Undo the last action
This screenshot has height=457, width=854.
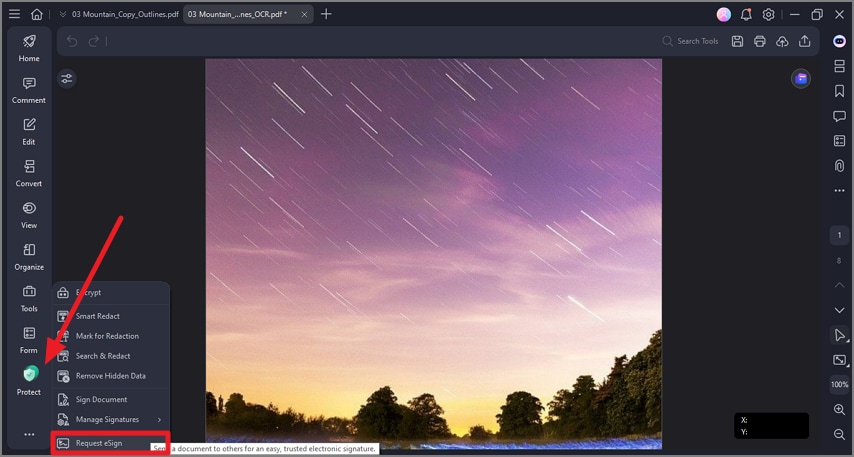(72, 41)
